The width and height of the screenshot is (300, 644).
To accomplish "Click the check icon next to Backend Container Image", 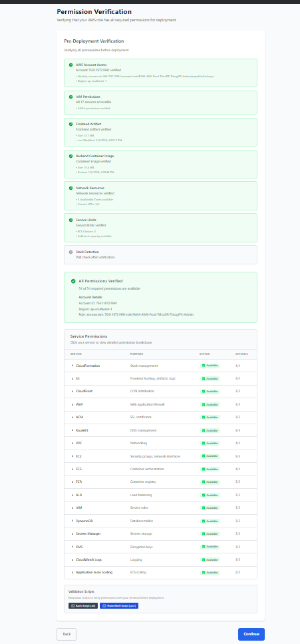I will click(x=71, y=156).
